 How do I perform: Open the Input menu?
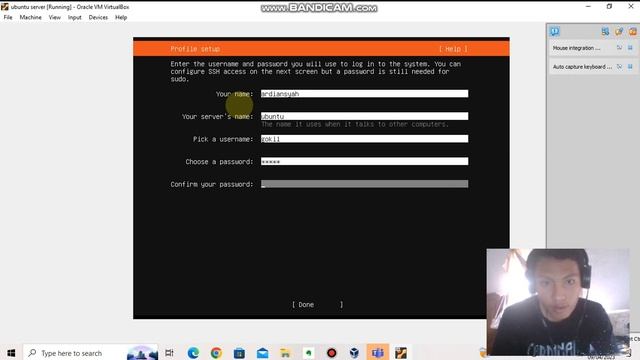pos(75,18)
